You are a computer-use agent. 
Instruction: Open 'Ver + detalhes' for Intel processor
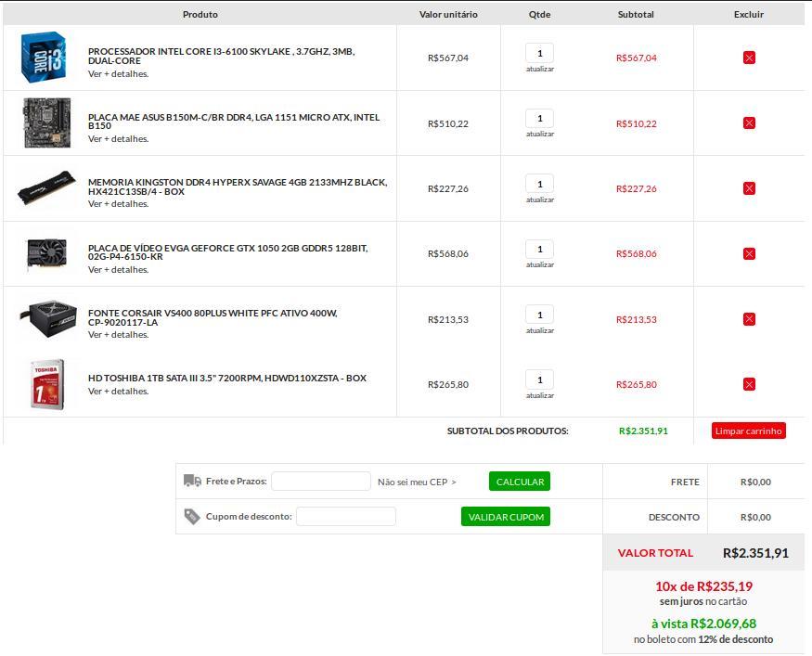[118, 74]
